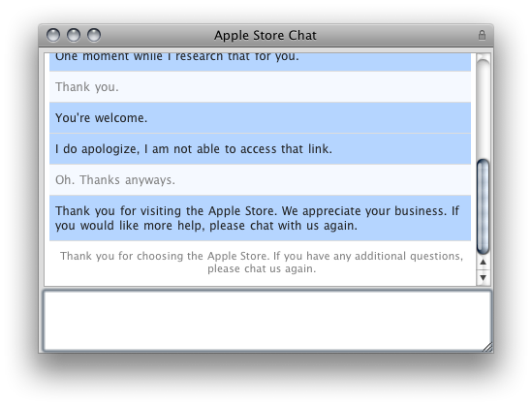Screen dimensions: 532x406
Task: Click the middle minimize window button
Action: pos(74,35)
